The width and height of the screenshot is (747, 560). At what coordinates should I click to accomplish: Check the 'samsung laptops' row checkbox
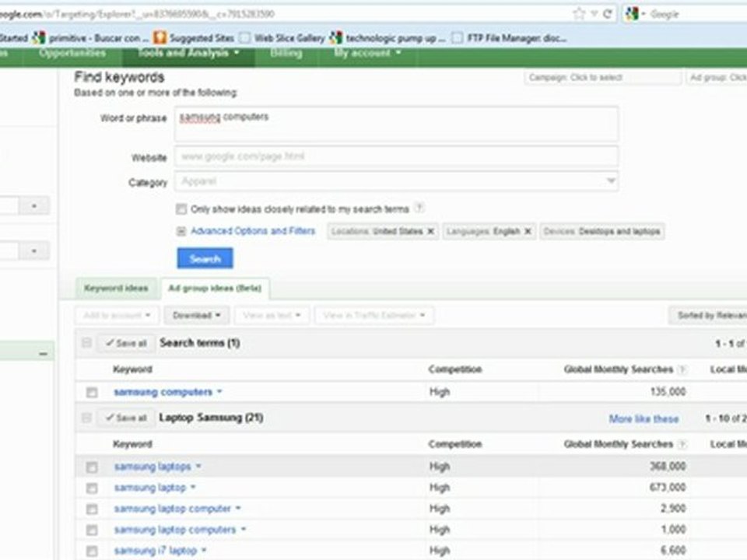point(92,467)
